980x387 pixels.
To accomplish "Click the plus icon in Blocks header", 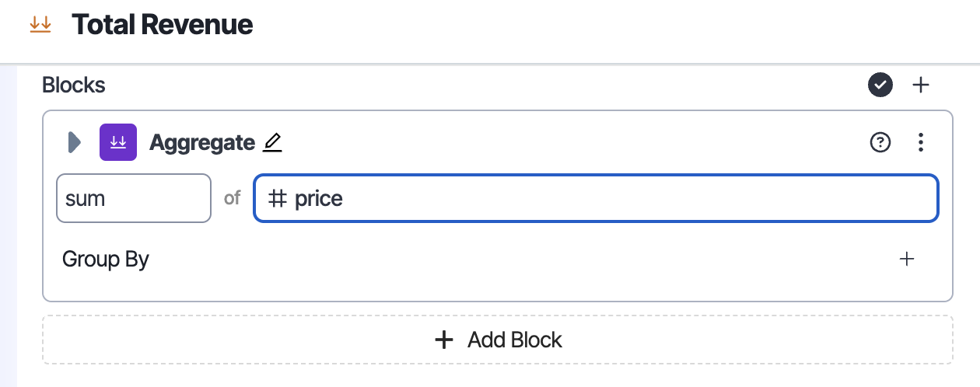I will (921, 85).
